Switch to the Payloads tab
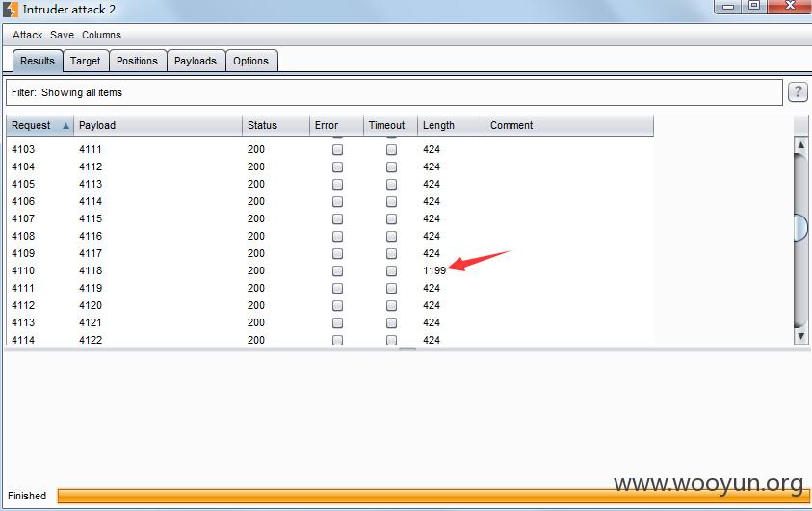The width and height of the screenshot is (812, 511). click(x=196, y=61)
